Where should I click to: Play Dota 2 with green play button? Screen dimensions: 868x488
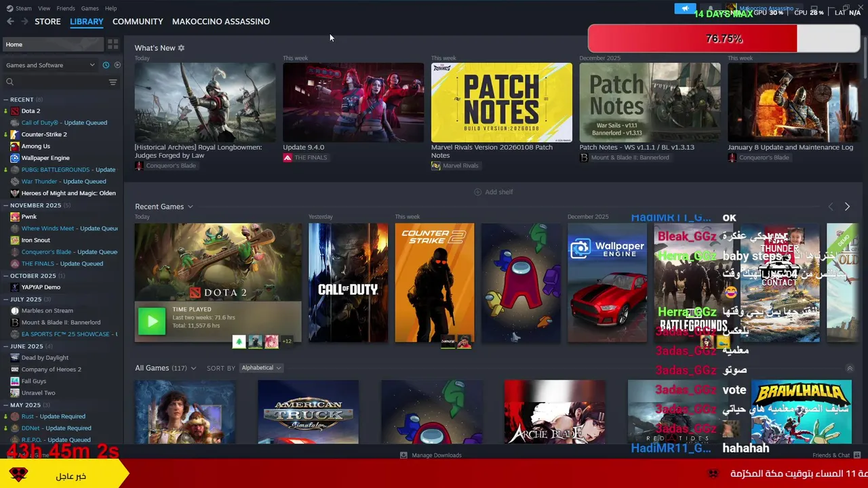(x=152, y=321)
